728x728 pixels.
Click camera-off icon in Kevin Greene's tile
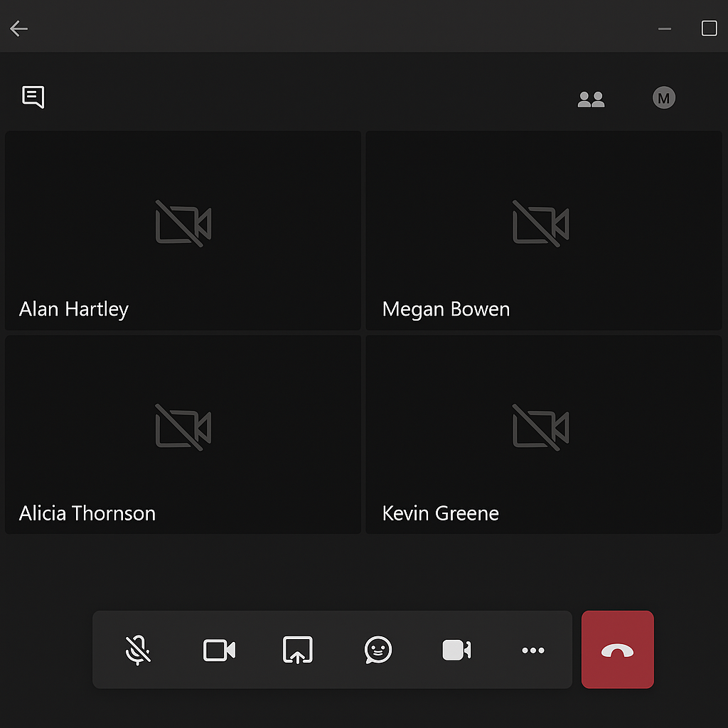(540, 427)
